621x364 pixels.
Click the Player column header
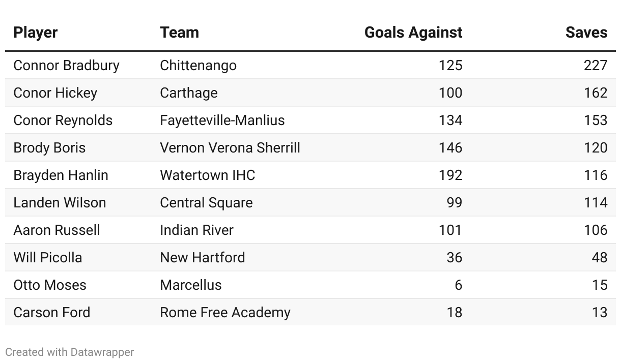[36, 33]
